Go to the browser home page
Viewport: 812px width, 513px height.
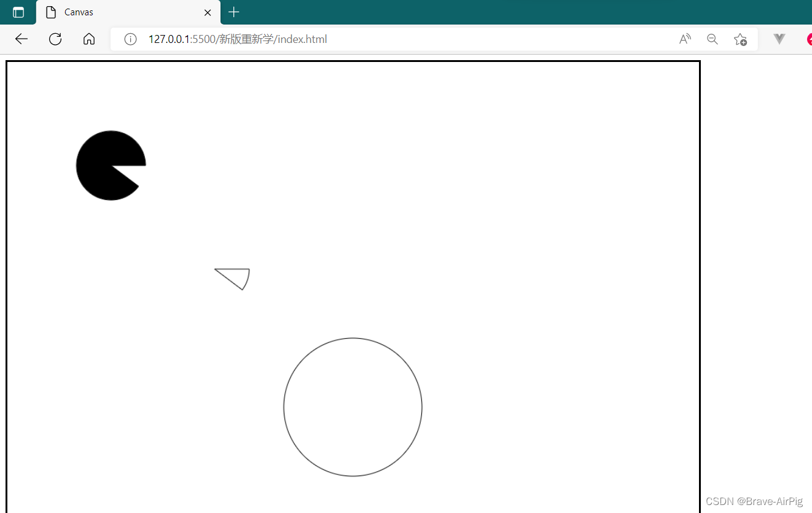pyautogui.click(x=89, y=39)
